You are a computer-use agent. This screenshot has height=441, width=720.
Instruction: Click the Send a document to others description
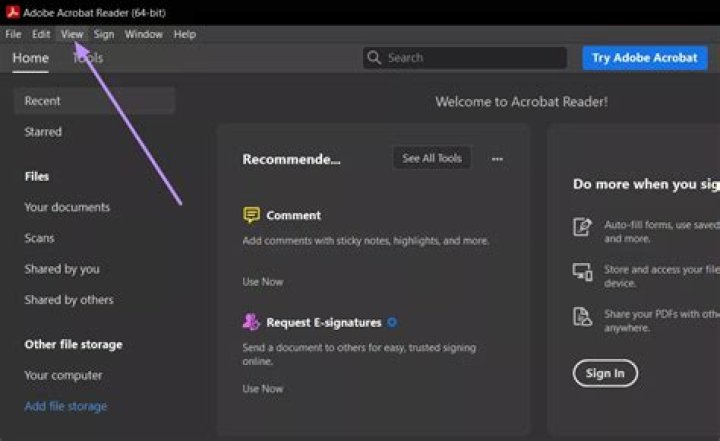359,354
